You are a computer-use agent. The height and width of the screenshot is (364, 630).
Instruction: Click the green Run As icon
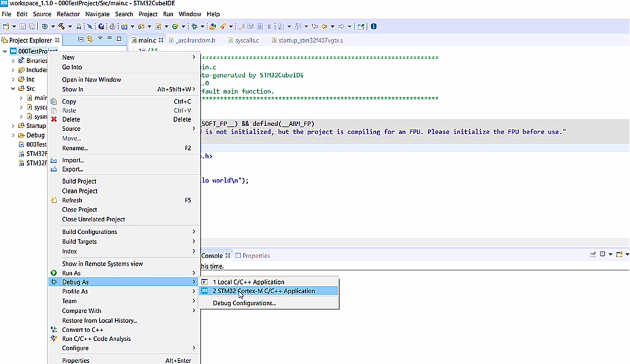(x=54, y=273)
